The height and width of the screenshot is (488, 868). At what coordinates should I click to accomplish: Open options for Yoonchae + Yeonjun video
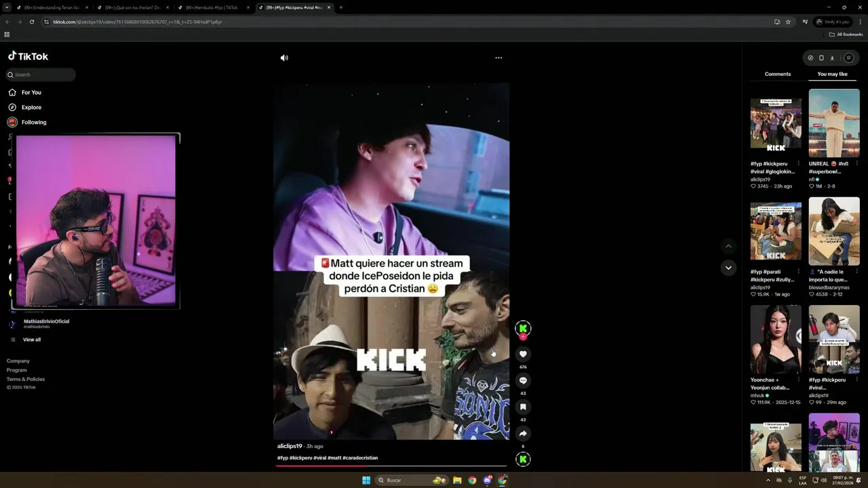(798, 380)
